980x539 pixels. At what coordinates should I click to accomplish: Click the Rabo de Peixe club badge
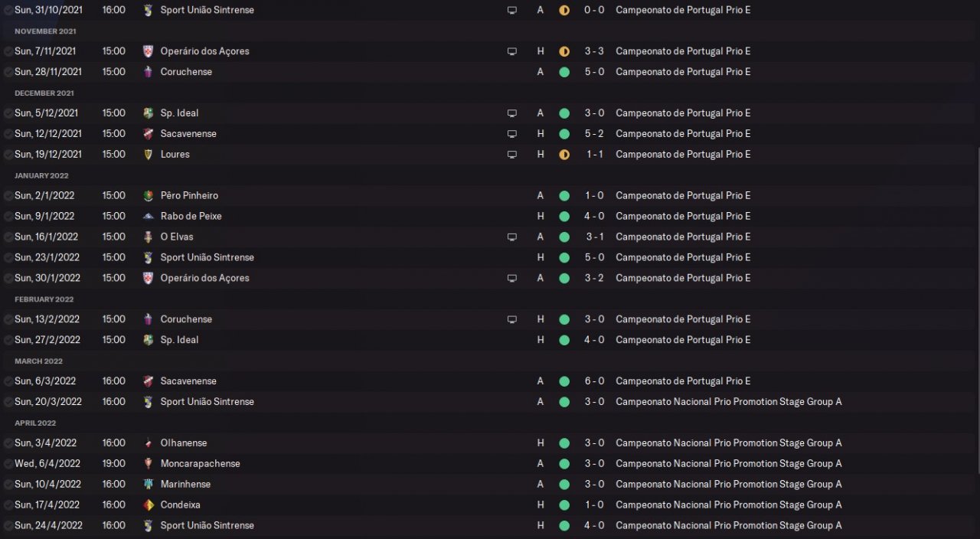[149, 216]
